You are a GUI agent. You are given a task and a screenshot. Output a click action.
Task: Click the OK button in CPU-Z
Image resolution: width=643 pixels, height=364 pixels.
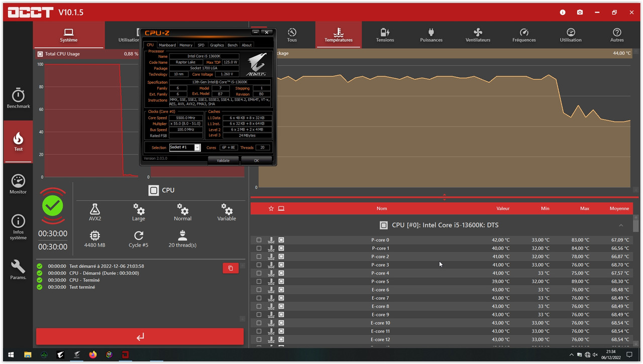click(x=256, y=161)
